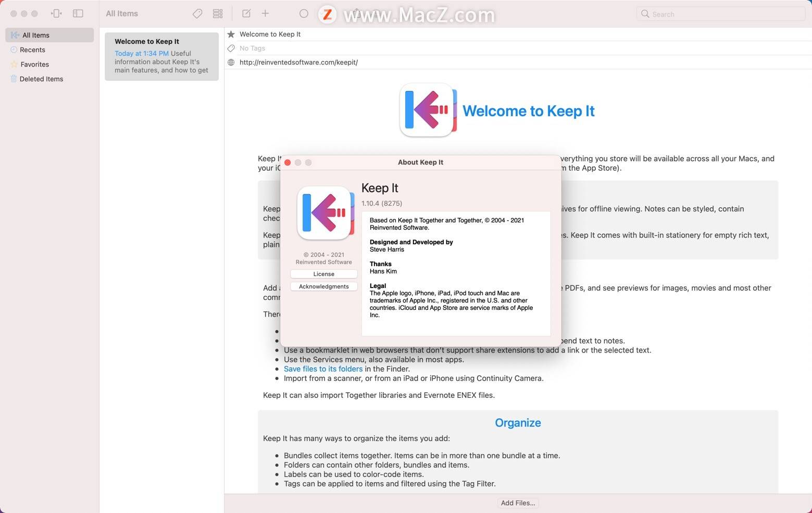Mark the note as favorite with the star
This screenshot has height=513, width=812.
coord(231,34)
